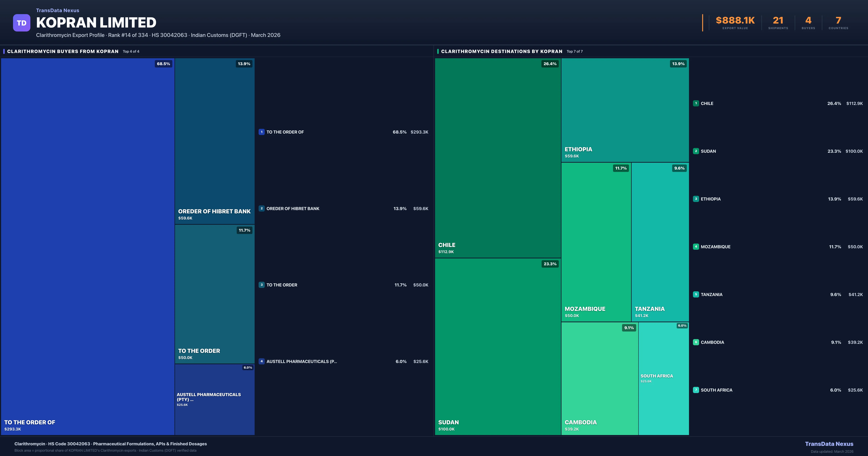868x456 pixels.
Task: Click the ETHIOPIA treemap tile
Action: point(625,110)
